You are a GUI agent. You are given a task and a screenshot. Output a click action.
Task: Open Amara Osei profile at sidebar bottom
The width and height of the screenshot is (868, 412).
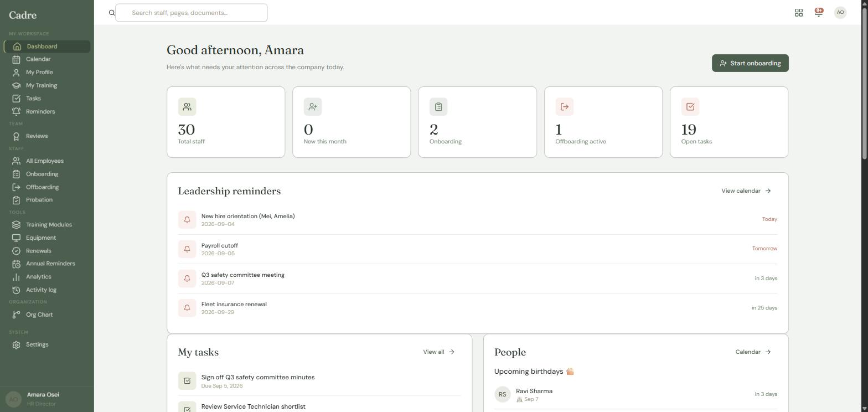click(47, 399)
